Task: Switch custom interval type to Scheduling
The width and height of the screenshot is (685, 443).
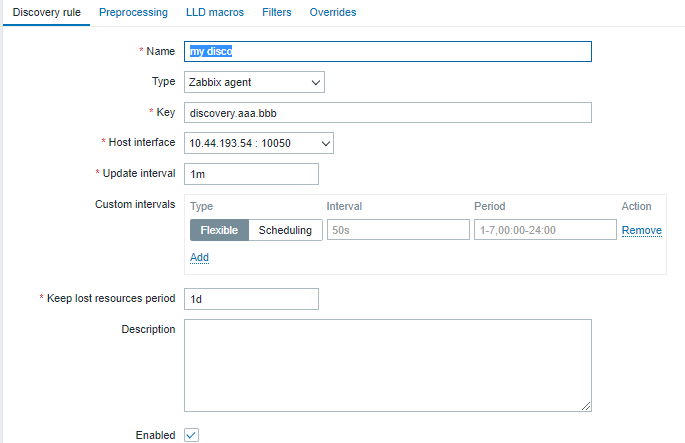Action: coord(285,230)
